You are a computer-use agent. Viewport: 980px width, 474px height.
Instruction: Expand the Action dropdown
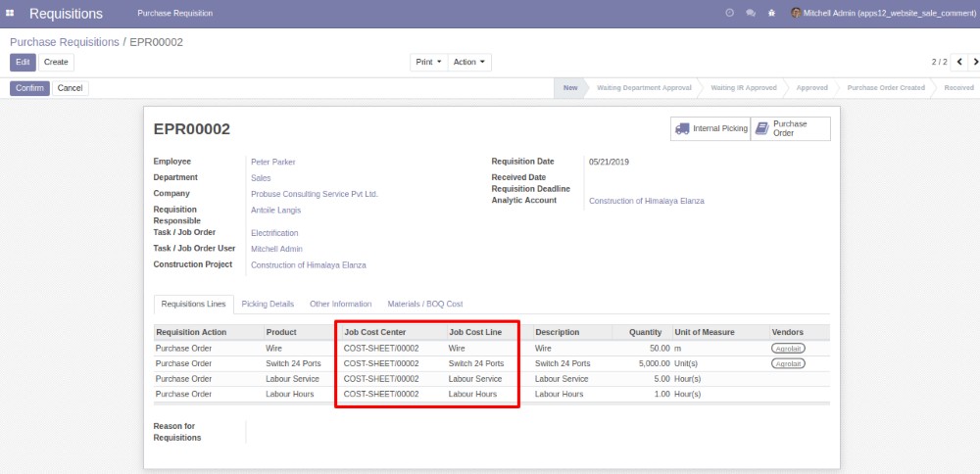pyautogui.click(x=469, y=62)
